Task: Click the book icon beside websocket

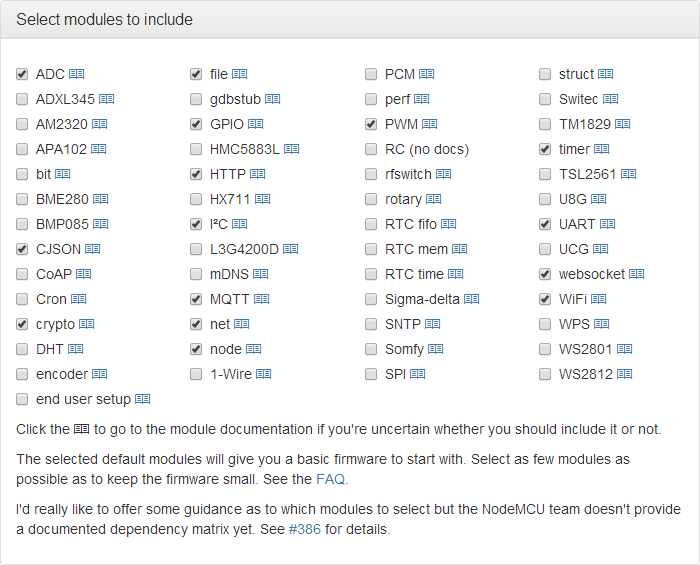Action: (x=637, y=274)
